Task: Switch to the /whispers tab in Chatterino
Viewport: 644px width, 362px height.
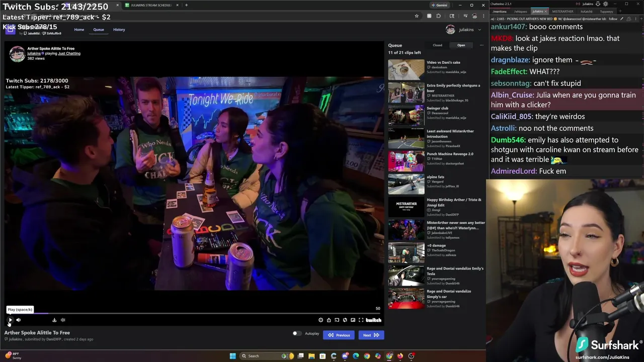Action: 520,12
